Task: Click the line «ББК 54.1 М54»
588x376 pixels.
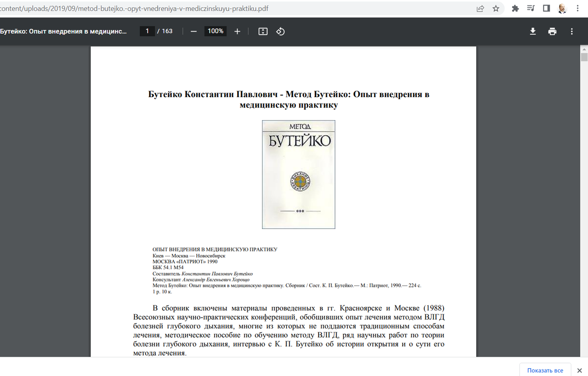Action: point(168,268)
